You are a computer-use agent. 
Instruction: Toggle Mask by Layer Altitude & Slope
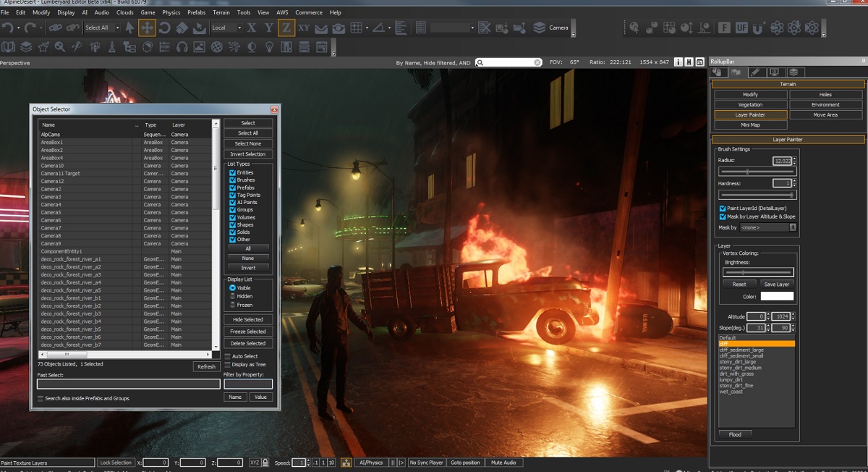(x=723, y=216)
